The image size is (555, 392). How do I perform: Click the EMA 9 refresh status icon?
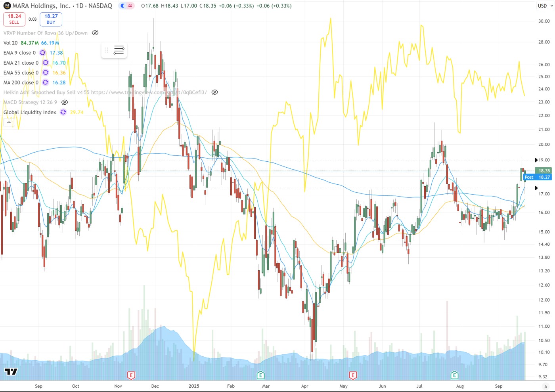point(42,53)
